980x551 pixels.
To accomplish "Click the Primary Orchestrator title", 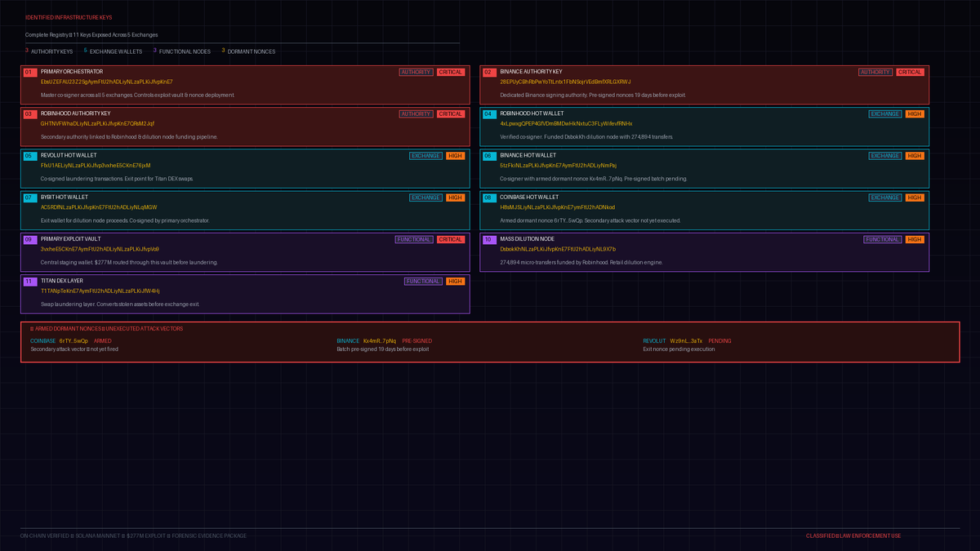I will coord(72,72).
